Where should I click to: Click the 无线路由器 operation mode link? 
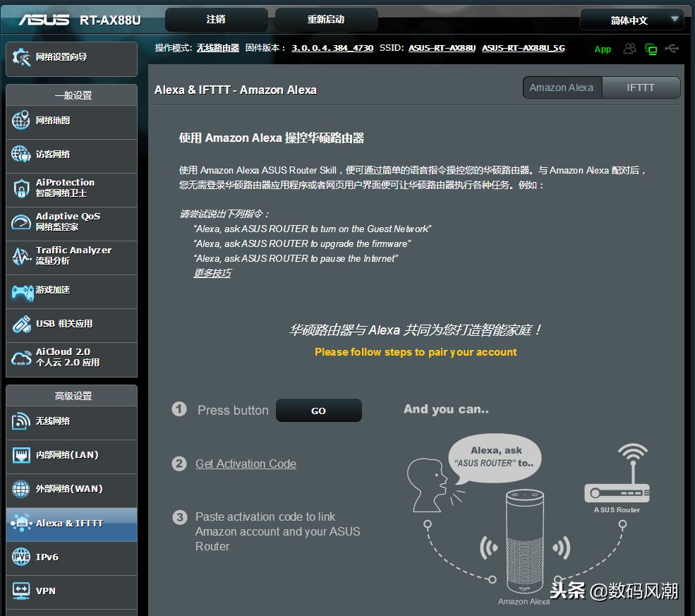(218, 48)
